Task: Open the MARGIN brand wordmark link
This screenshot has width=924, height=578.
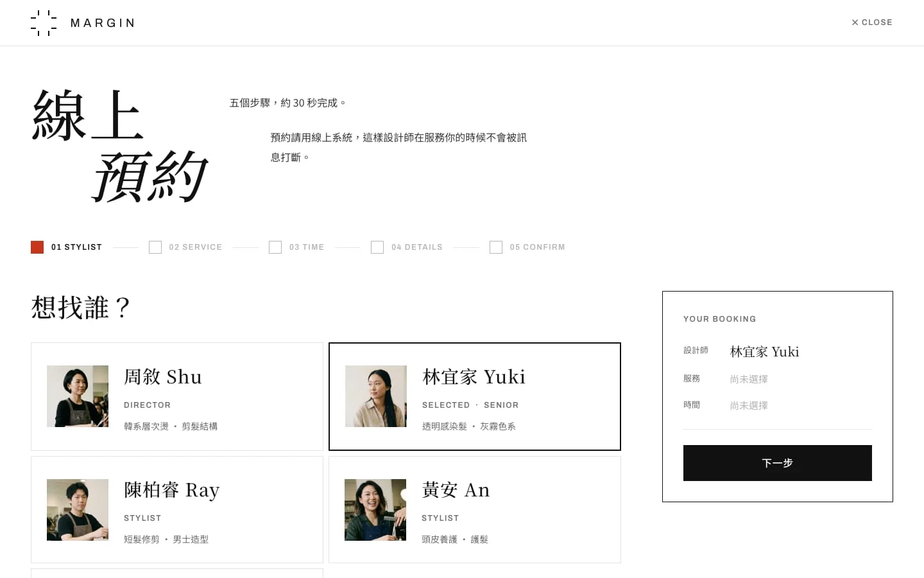Action: click(x=103, y=23)
